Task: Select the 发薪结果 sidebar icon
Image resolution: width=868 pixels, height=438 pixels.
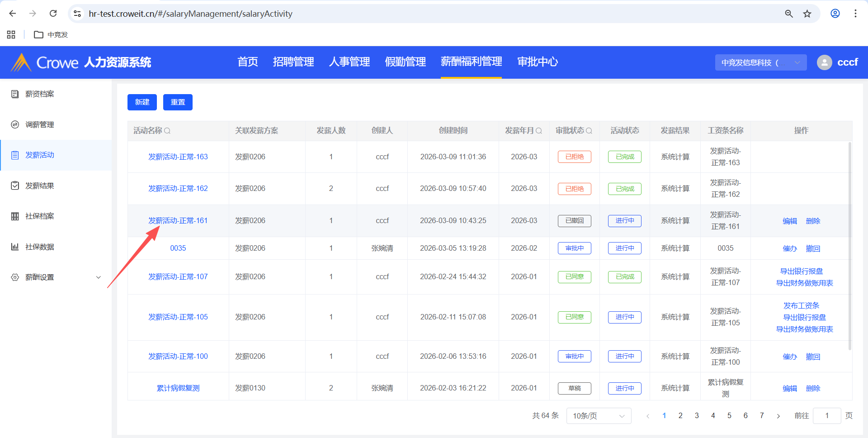Action: point(15,186)
